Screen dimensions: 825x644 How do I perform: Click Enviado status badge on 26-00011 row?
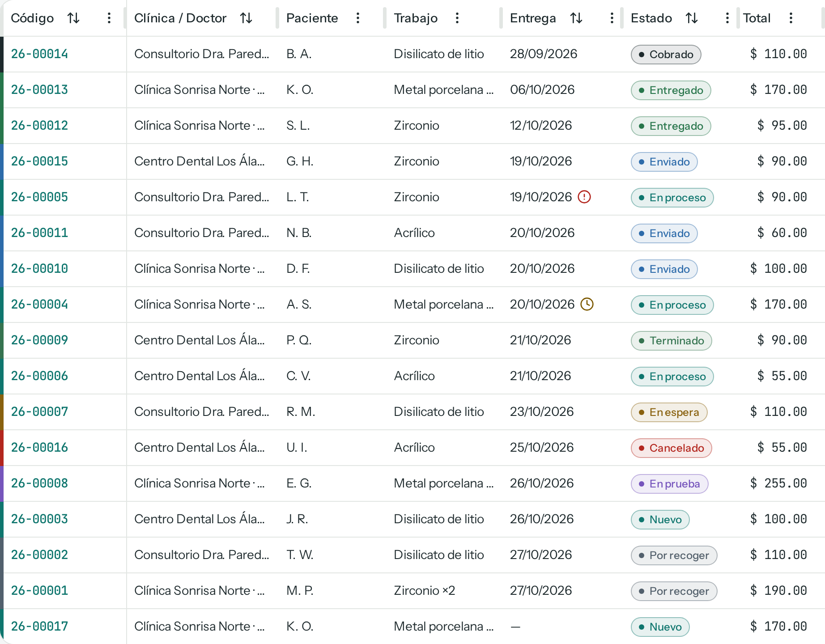(664, 233)
